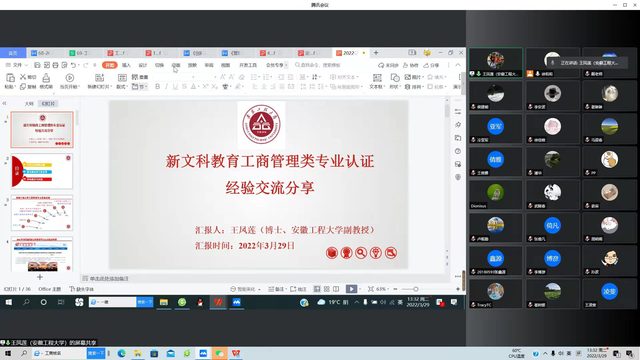This screenshot has height=360, width=640.
Task: Open Microsoft Edge from the bottom taskbar
Action: point(121,353)
